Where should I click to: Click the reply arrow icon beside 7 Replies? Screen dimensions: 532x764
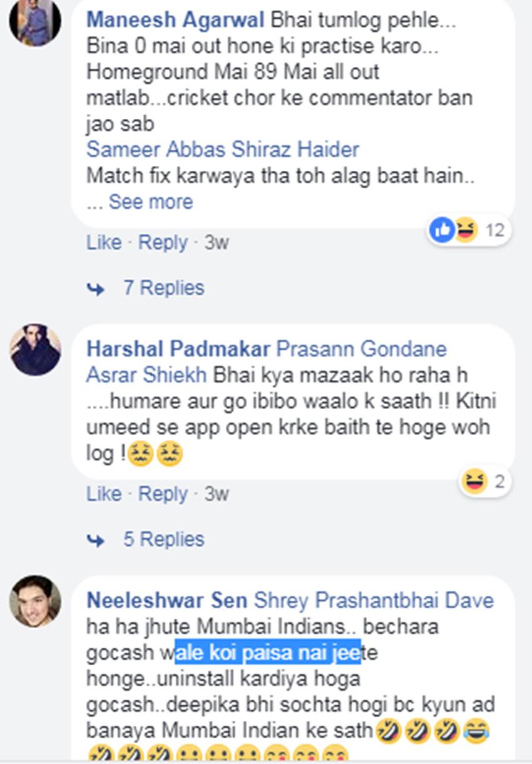[x=96, y=288]
